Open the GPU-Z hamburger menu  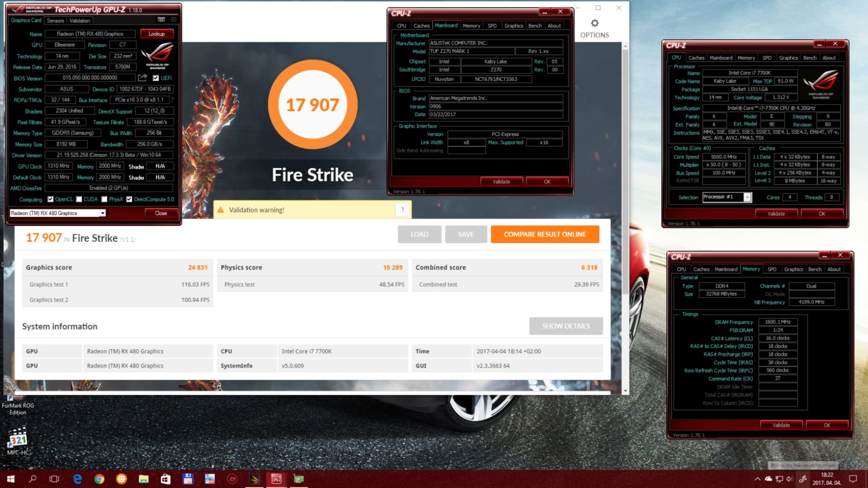coord(173,20)
